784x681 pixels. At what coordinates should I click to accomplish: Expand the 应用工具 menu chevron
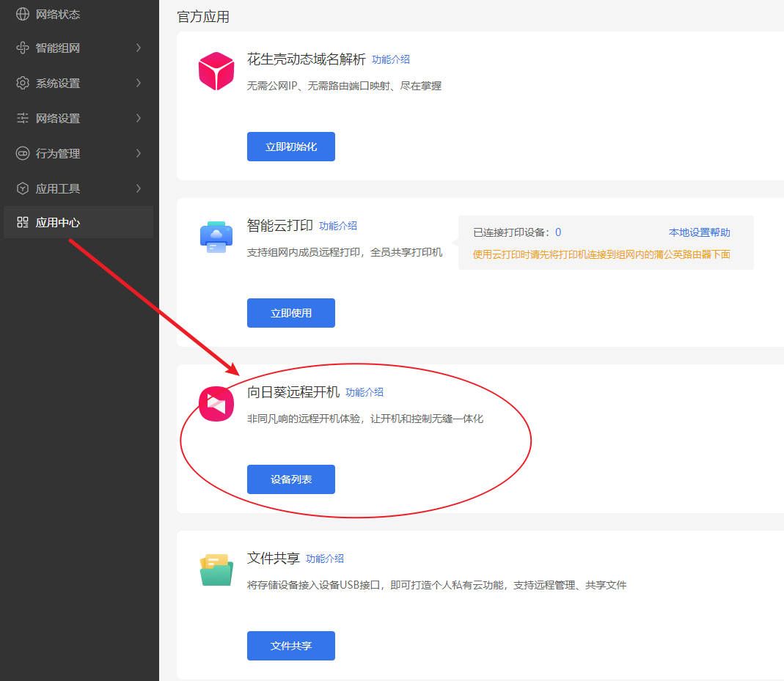point(139,188)
